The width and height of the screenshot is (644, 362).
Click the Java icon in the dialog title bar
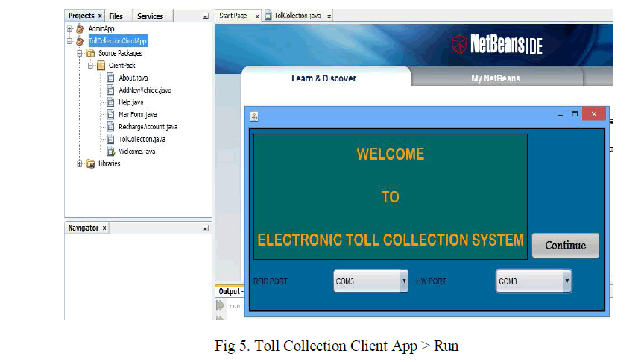coord(254,116)
